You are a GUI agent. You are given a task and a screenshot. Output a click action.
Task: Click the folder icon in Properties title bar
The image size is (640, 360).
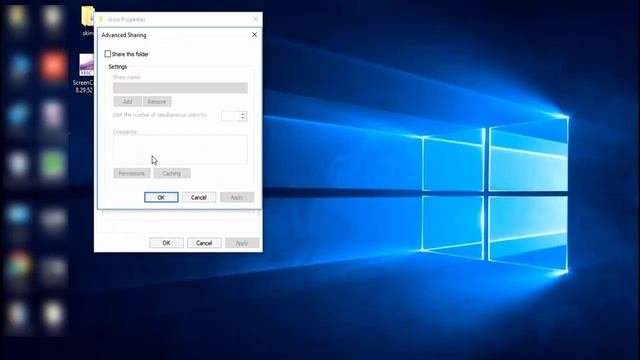coord(101,19)
